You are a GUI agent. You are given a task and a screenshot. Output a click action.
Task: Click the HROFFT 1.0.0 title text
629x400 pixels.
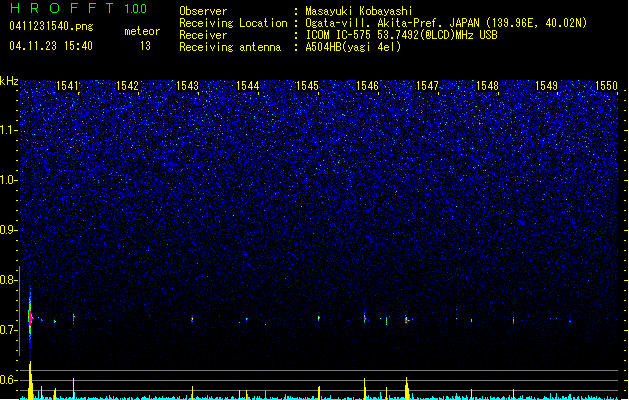tap(78, 8)
